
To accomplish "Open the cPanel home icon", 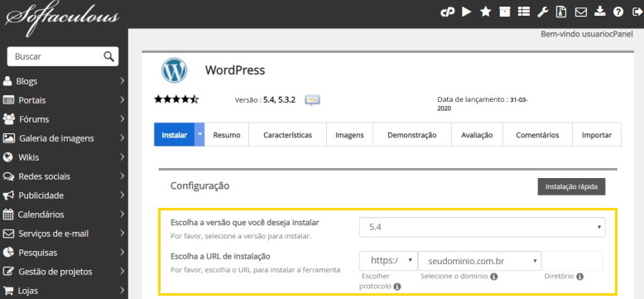I will point(447,12).
